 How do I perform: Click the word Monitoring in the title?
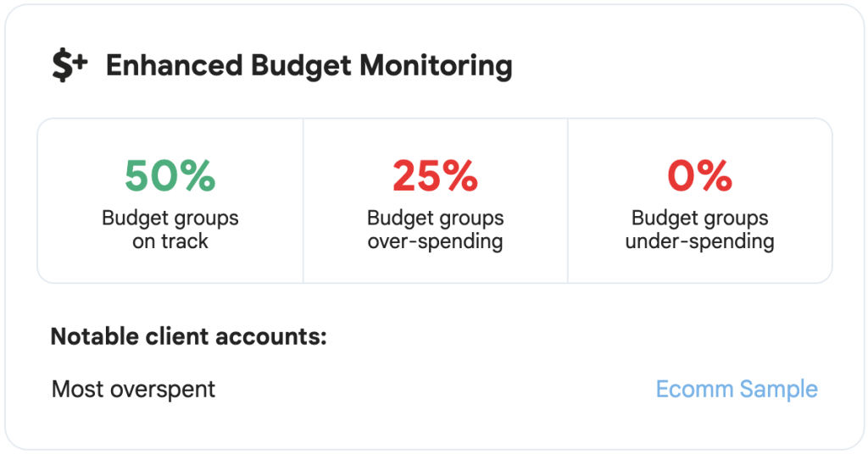click(437, 66)
